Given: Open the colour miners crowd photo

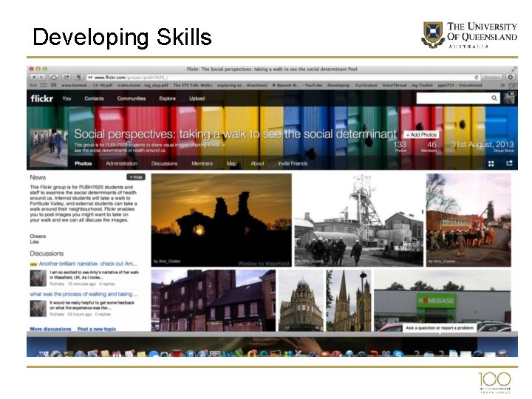Looking at the screenshot, I should [x=468, y=220].
